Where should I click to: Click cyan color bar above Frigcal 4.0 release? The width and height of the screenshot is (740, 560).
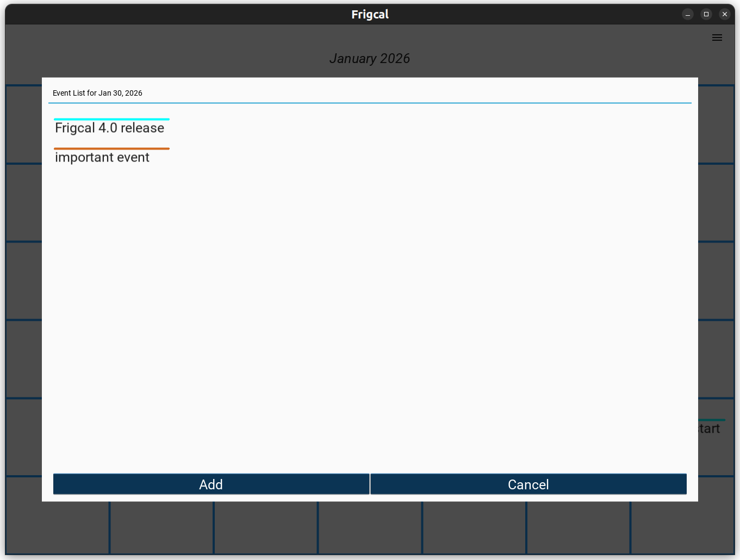coord(111,119)
